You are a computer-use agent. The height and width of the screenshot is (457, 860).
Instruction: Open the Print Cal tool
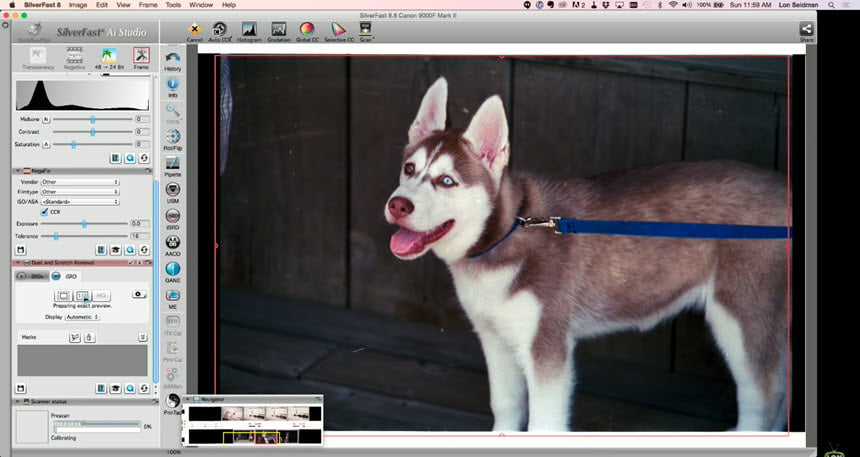173,351
